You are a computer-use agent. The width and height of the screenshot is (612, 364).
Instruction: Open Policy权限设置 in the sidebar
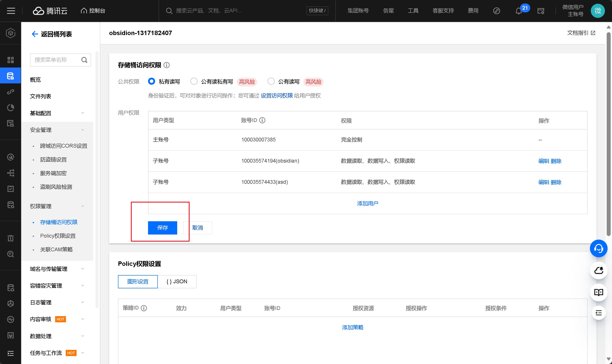[58, 236]
